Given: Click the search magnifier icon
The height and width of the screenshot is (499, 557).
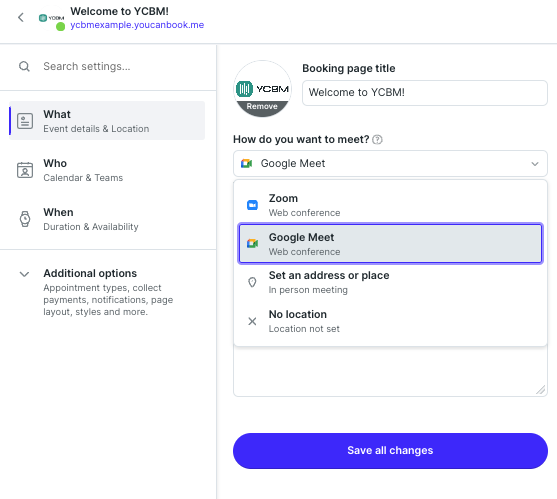Looking at the screenshot, I should pyautogui.click(x=24, y=66).
